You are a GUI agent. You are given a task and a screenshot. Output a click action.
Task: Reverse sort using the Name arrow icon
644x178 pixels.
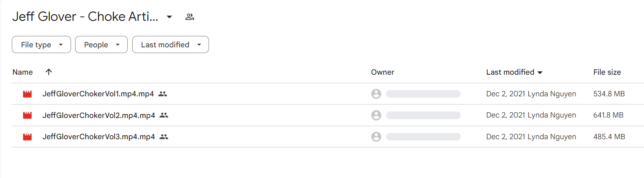coord(49,72)
